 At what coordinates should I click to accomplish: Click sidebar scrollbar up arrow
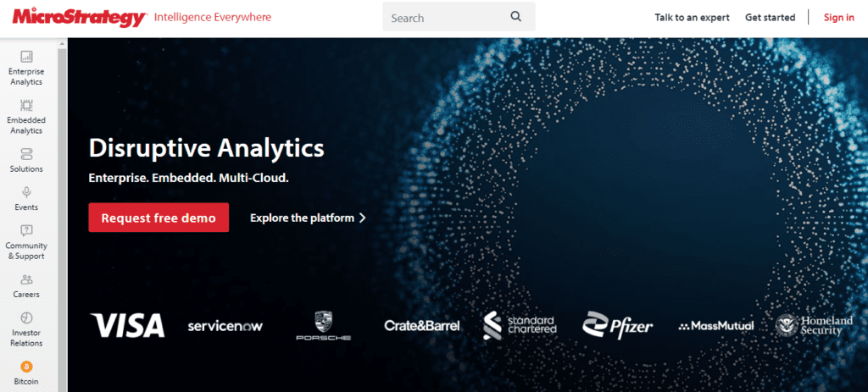(62, 43)
